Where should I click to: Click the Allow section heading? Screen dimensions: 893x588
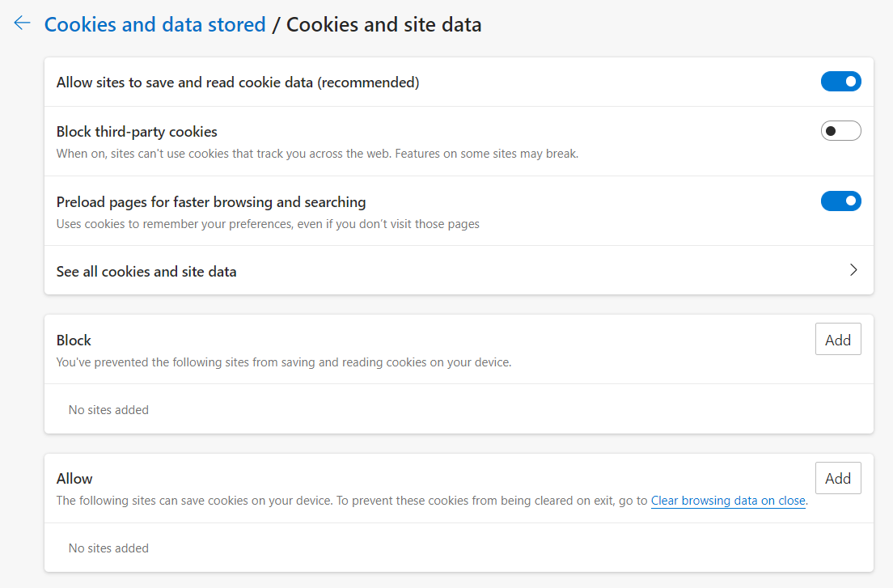point(74,478)
